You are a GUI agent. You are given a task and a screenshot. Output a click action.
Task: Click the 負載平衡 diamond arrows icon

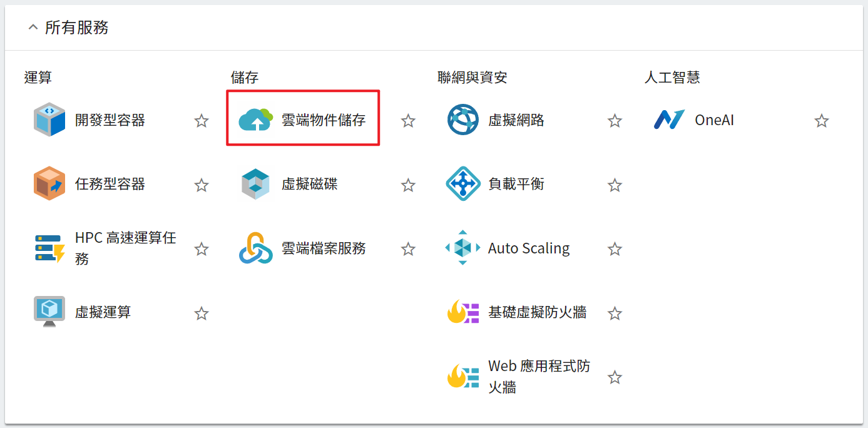[x=463, y=184]
